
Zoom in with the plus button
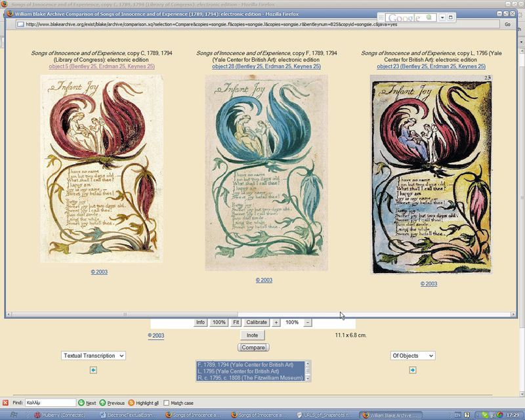(x=276, y=322)
